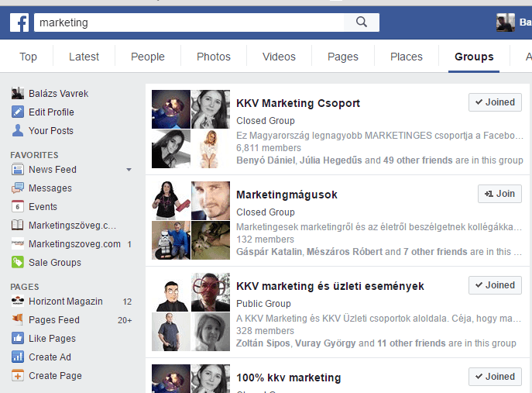Click the Edit Profile pencil icon
The height and width of the screenshot is (393, 532).
click(18, 112)
